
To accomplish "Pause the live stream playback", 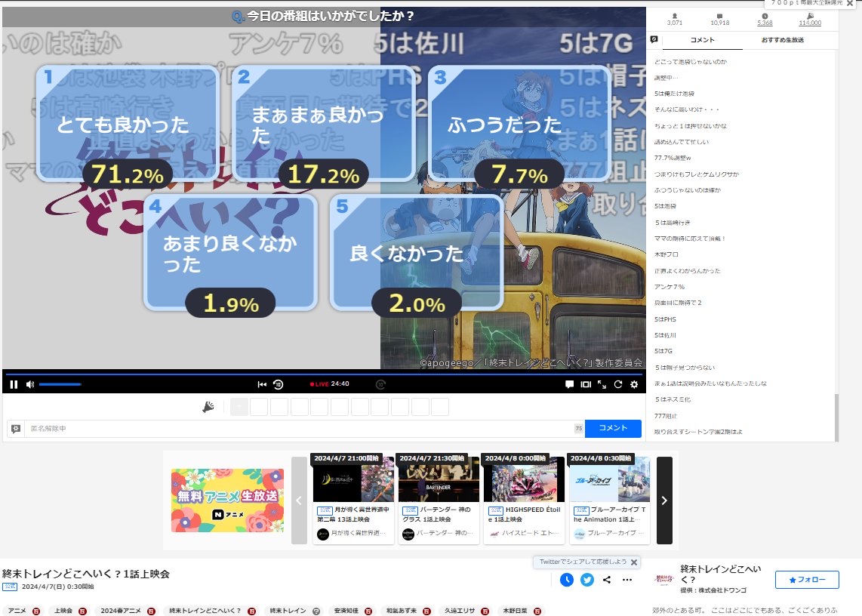I will click(x=14, y=384).
